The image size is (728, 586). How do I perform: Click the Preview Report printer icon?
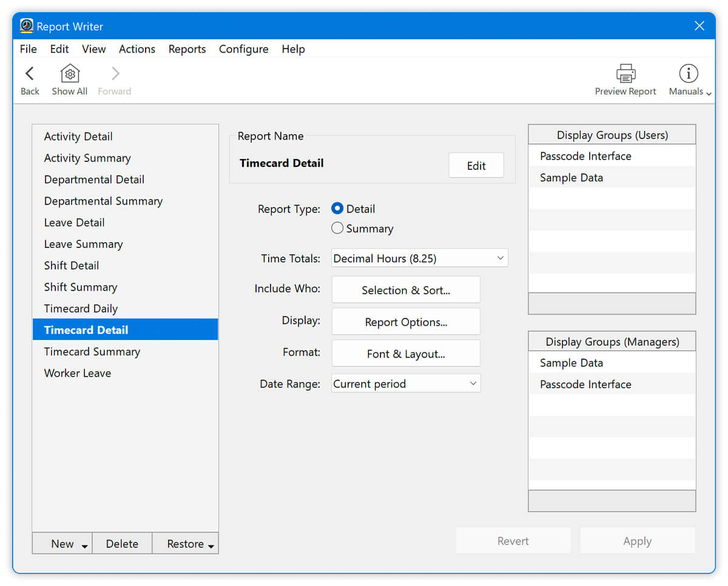click(625, 72)
